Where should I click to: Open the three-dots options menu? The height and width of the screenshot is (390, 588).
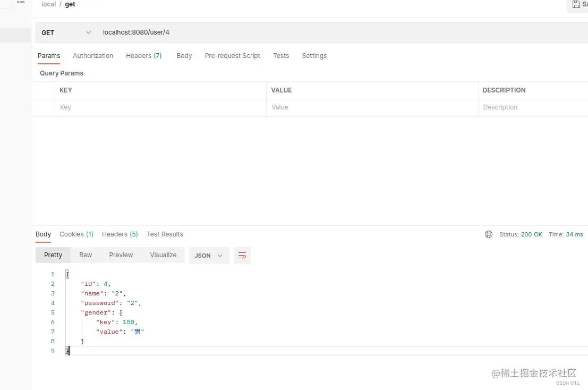click(x=21, y=2)
